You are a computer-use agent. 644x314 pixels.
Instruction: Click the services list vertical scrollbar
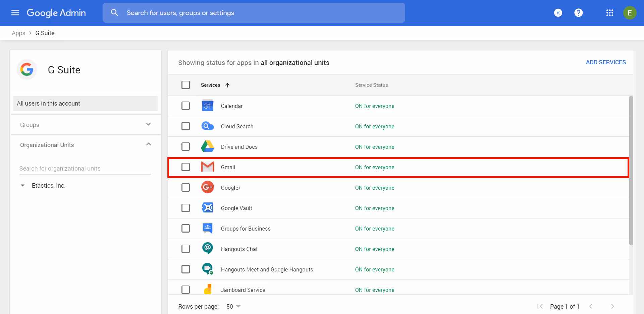coord(631,171)
